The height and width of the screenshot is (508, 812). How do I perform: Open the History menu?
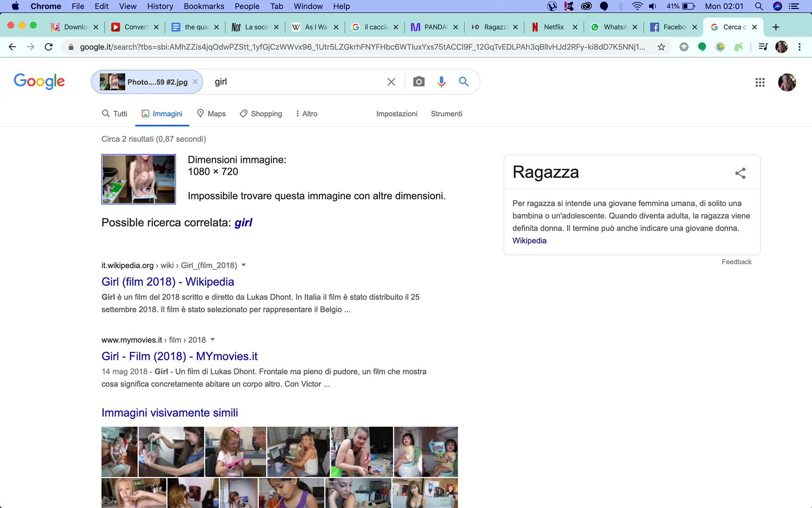point(160,6)
